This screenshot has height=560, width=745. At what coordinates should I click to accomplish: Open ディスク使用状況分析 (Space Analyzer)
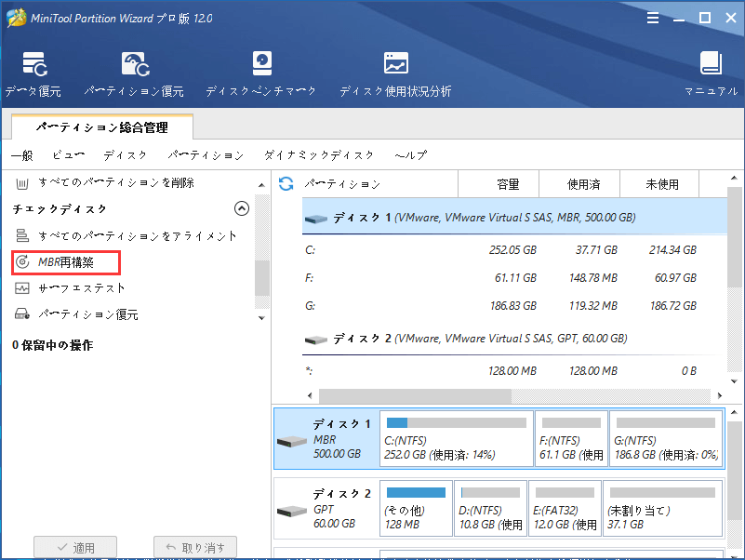(x=395, y=70)
